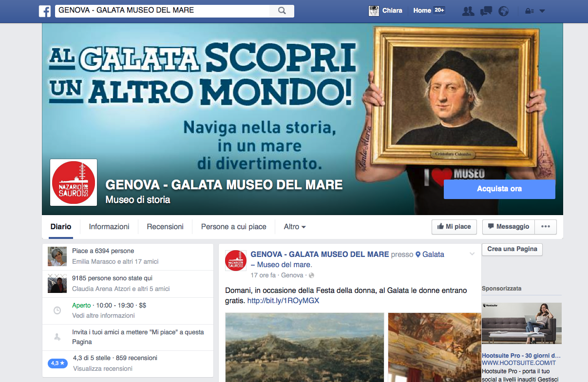Image resolution: width=588 pixels, height=382 pixels.
Task: Click the Galata location pin icon
Action: point(418,255)
